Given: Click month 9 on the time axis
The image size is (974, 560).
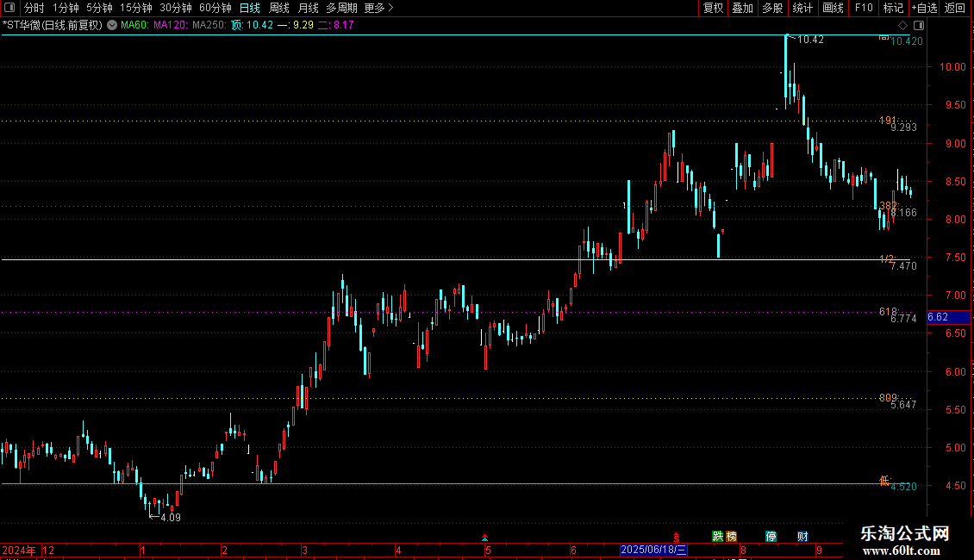Looking at the screenshot, I should [x=820, y=550].
